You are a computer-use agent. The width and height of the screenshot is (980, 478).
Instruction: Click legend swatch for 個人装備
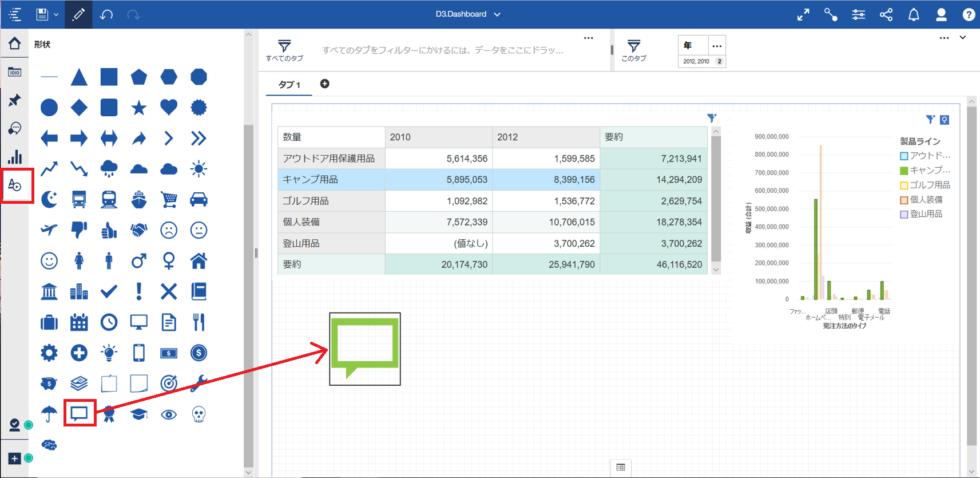click(904, 200)
